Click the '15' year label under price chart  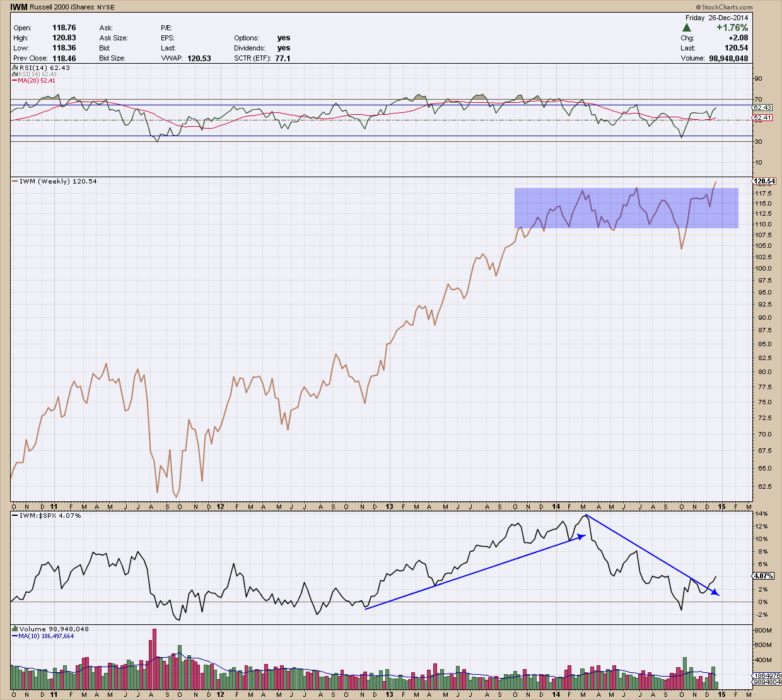[721, 507]
